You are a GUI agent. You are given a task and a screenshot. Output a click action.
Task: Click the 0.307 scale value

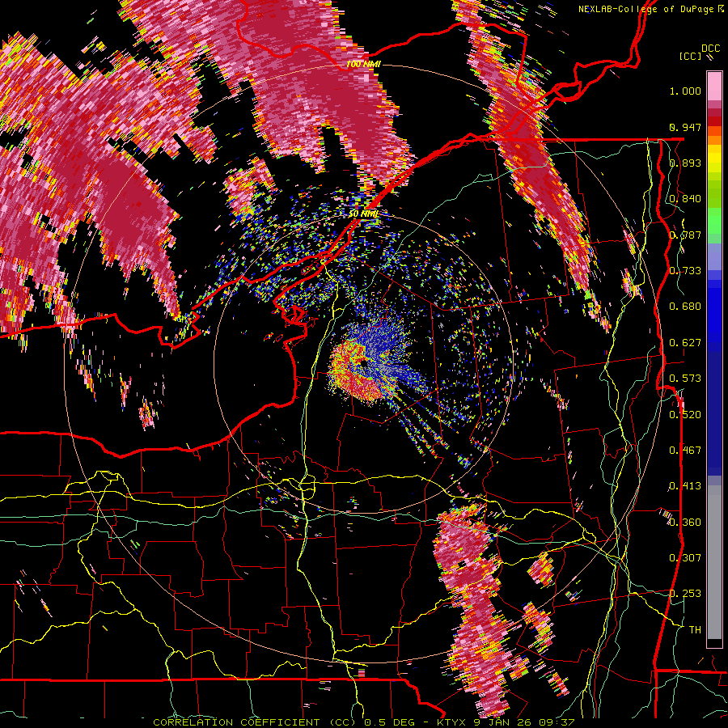click(685, 558)
